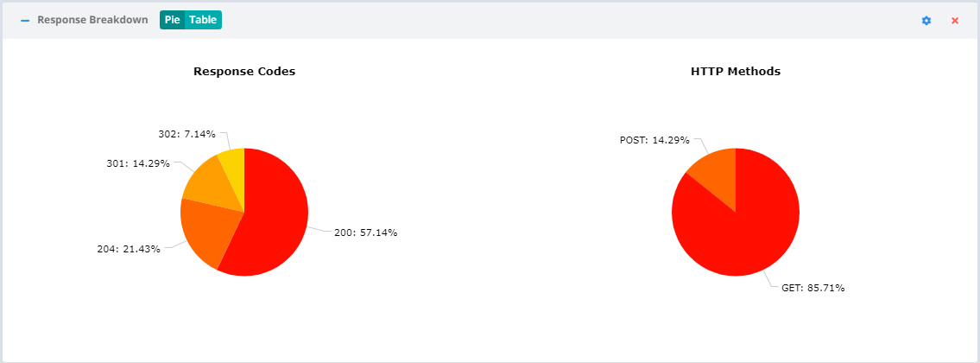Viewport: 980px width, 363px height.
Task: Close the Response Breakdown panel
Action: 955,21
